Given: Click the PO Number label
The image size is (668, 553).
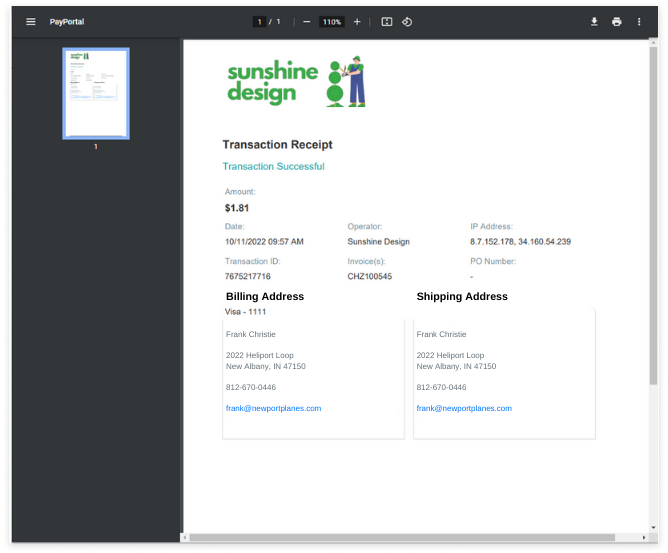Looking at the screenshot, I should coord(493,261).
